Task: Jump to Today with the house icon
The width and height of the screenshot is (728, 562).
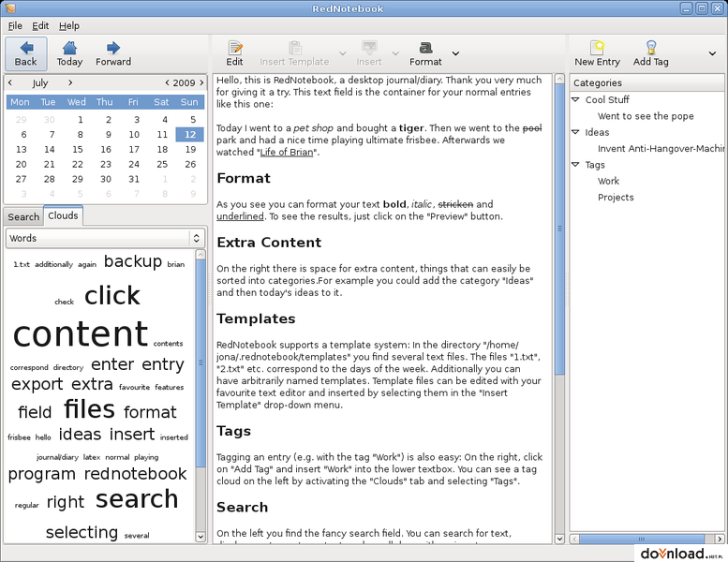Action: 69,53
